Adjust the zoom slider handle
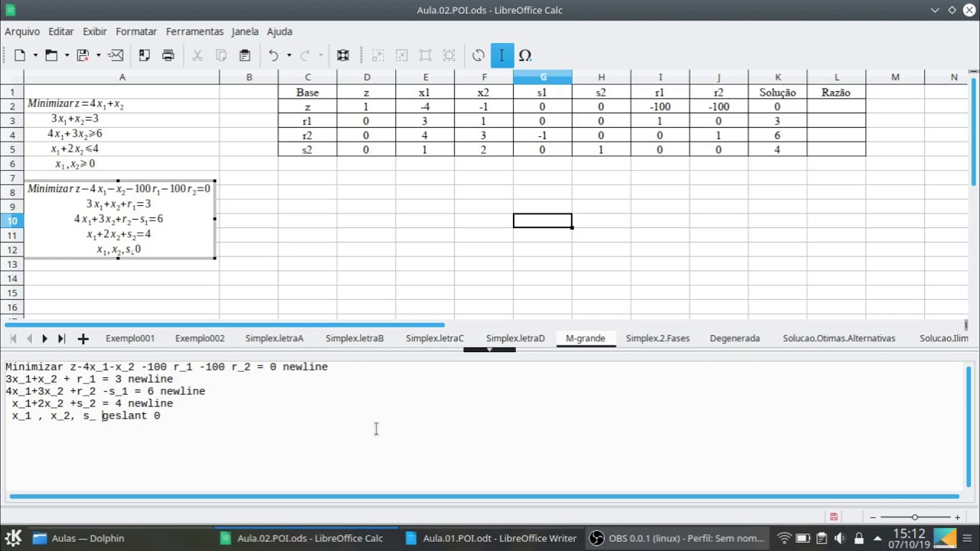This screenshot has height=551, width=980. click(x=914, y=517)
